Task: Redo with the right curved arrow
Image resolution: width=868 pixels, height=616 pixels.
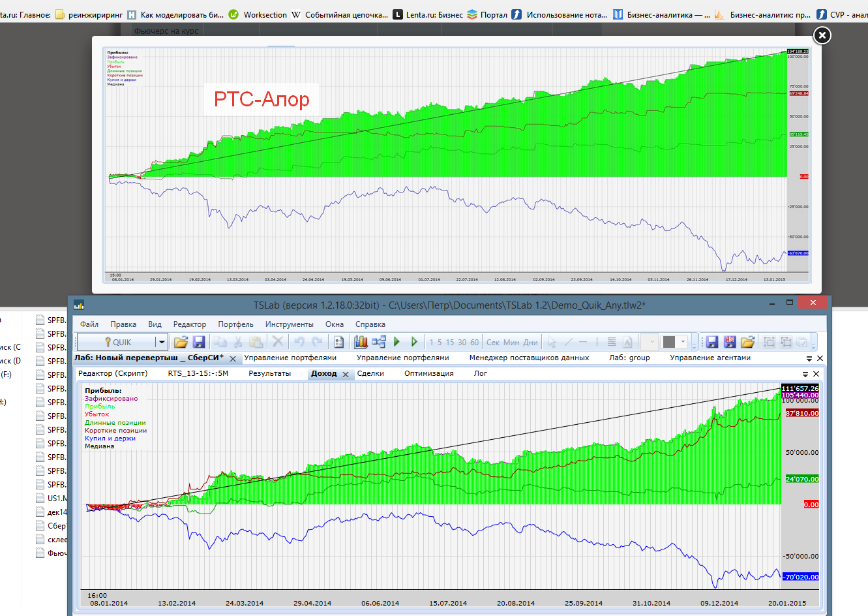Action: pos(317,342)
